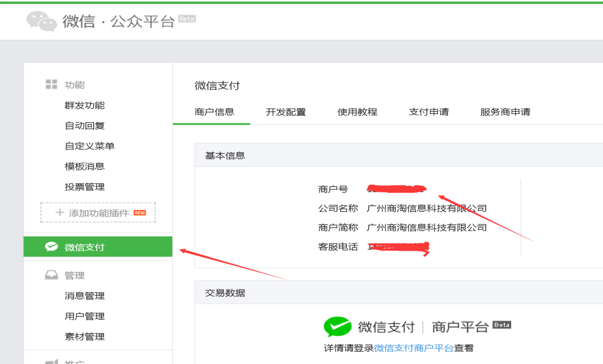
Task: Open 自动回复 in the sidebar
Action: (x=85, y=126)
